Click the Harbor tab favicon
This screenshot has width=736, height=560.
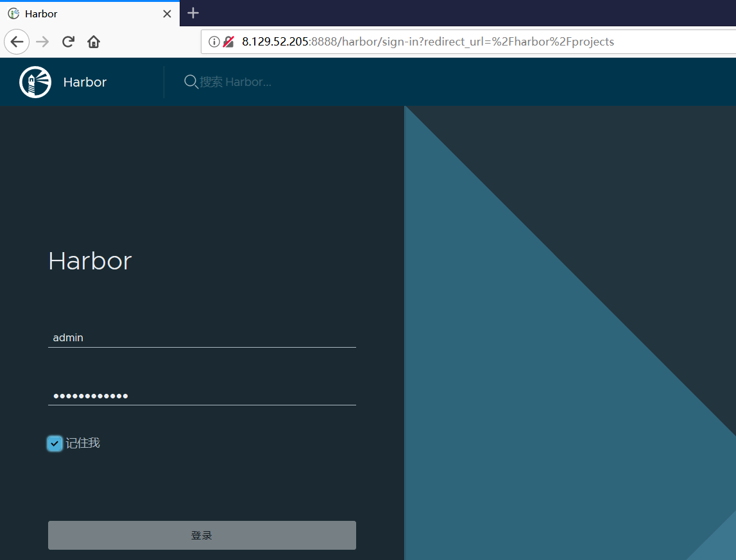coord(13,13)
